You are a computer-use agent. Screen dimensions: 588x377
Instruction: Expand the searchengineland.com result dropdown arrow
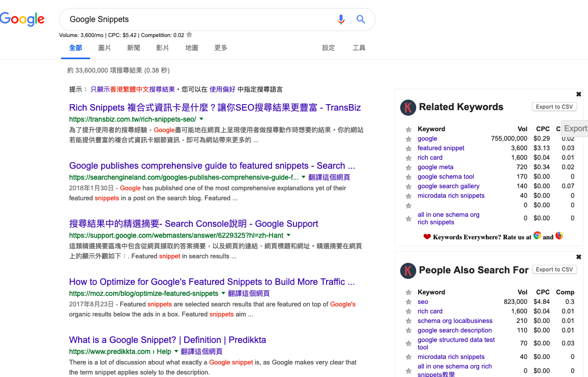tap(304, 177)
